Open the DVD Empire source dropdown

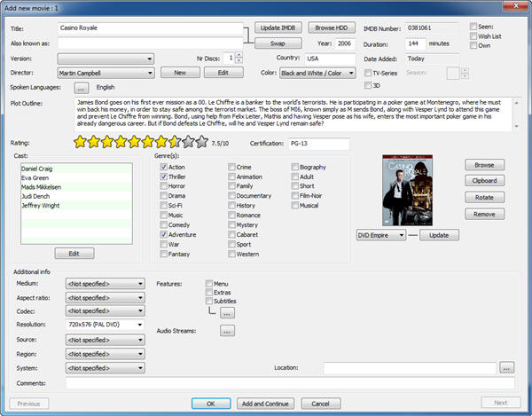click(x=401, y=235)
